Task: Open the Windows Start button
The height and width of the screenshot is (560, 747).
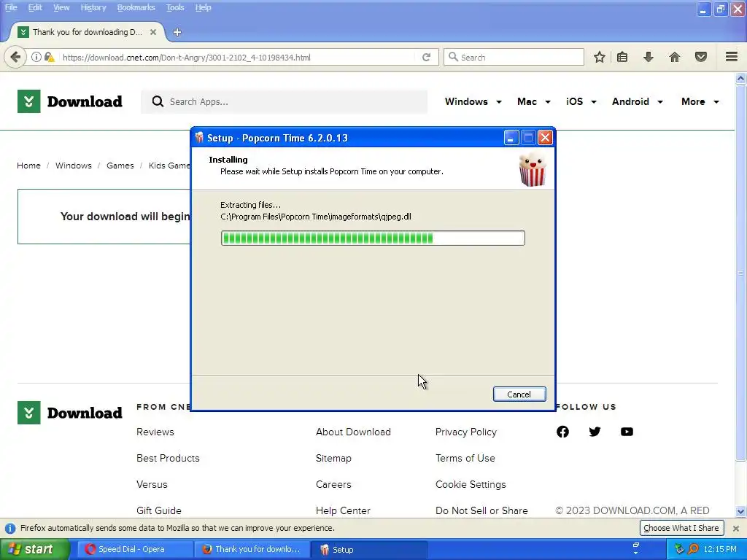Action: click(x=34, y=549)
